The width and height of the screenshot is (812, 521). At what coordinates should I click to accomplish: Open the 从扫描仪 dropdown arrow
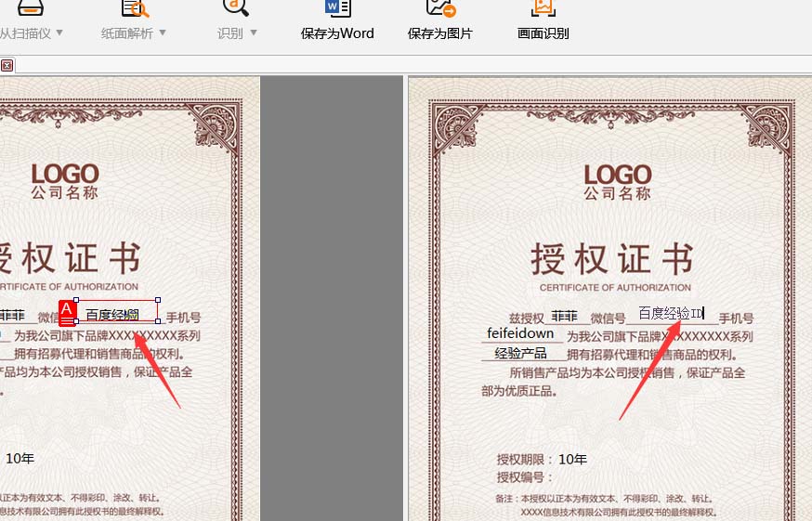tap(59, 33)
